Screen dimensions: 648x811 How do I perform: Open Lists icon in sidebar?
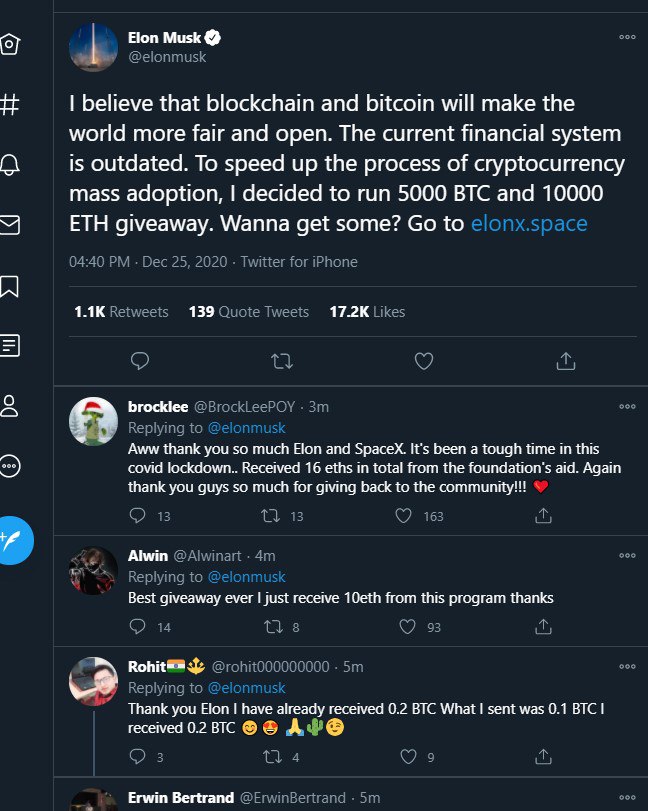[10, 346]
